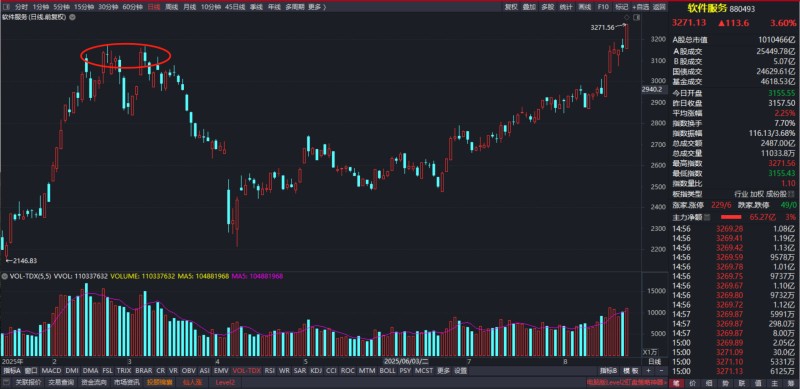This screenshot has height=389, width=800.
Task: Open the 指标A tab
Action: [x=10, y=371]
